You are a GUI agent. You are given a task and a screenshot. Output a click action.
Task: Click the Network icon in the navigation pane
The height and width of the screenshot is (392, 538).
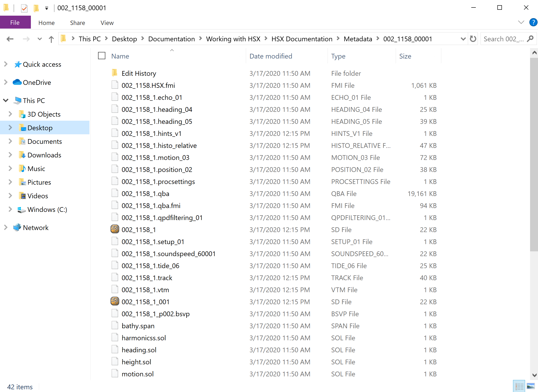tap(17, 228)
